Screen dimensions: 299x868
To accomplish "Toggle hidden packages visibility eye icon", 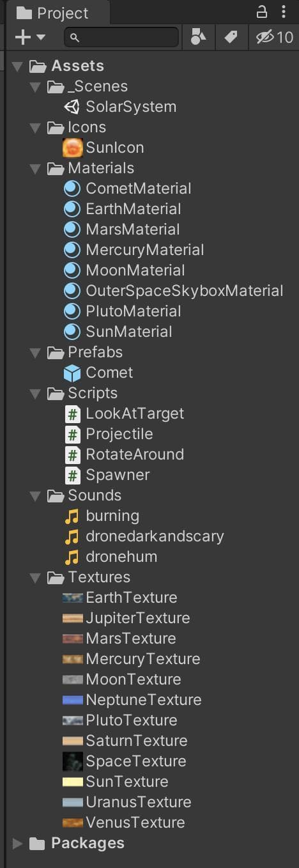I will (274, 38).
